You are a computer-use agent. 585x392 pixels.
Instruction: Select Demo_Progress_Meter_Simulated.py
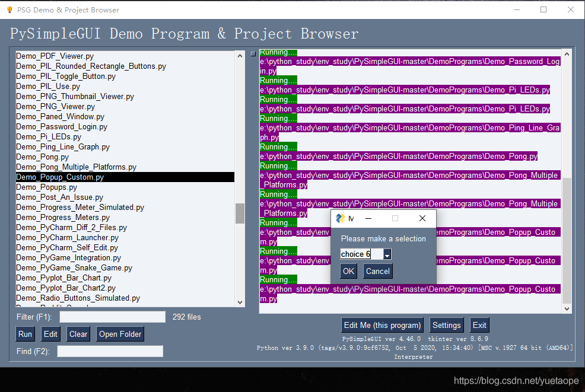(125, 207)
